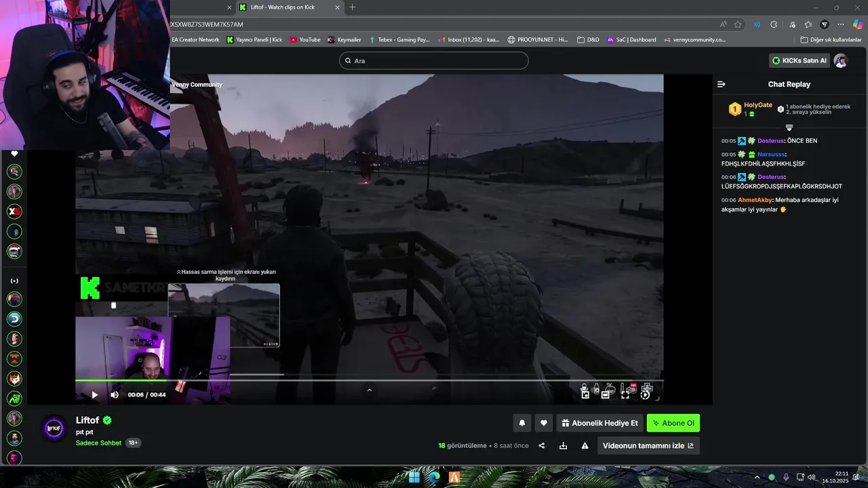The height and width of the screenshot is (488, 868).
Task: Open Sadece Sohbet category link
Action: tap(98, 443)
